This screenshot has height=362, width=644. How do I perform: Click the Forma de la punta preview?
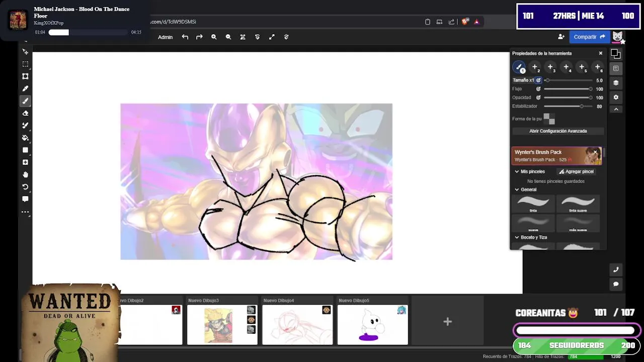click(549, 119)
